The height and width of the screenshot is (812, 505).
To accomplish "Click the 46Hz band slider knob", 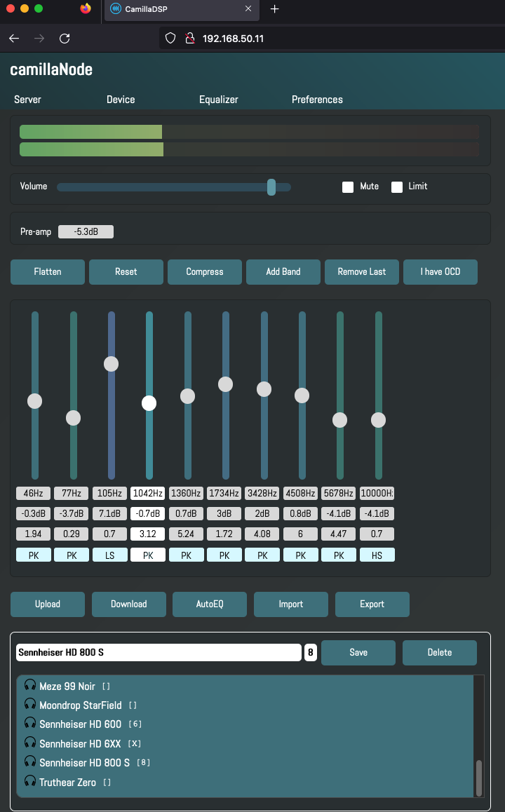I will pos(34,401).
